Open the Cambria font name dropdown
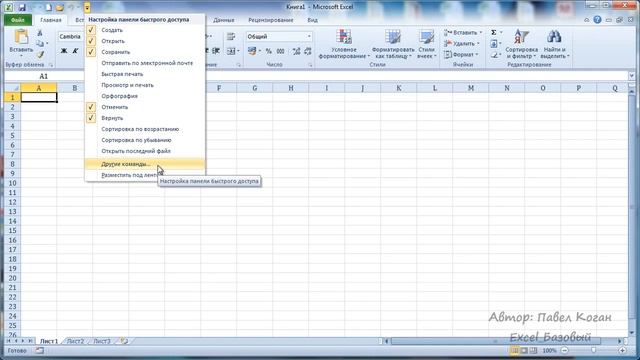Screen dimensions: 640x360 pos(71,37)
